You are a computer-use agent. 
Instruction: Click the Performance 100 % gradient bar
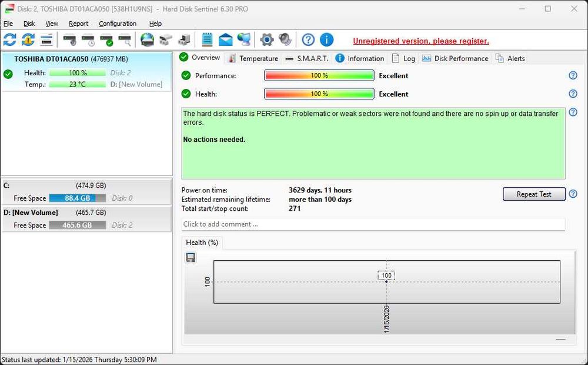[x=319, y=75]
